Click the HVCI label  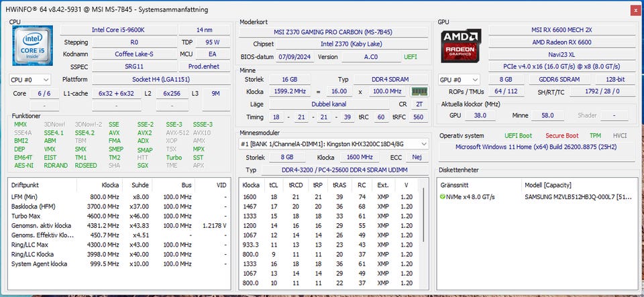tap(620, 136)
